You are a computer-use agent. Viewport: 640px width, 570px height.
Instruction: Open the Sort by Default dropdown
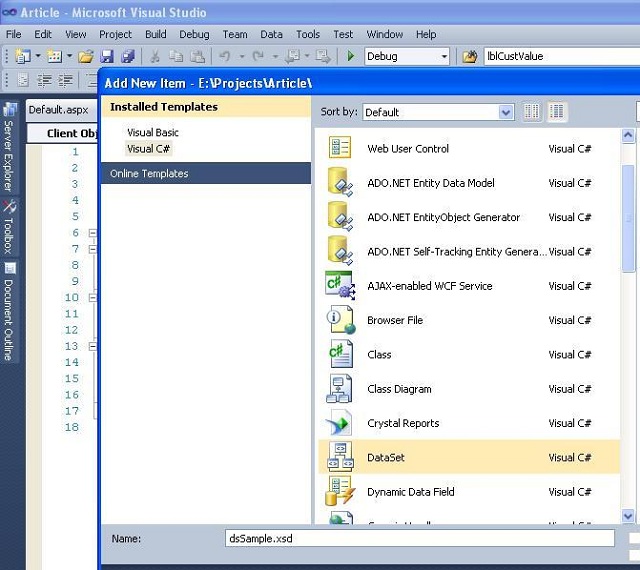[x=438, y=113]
